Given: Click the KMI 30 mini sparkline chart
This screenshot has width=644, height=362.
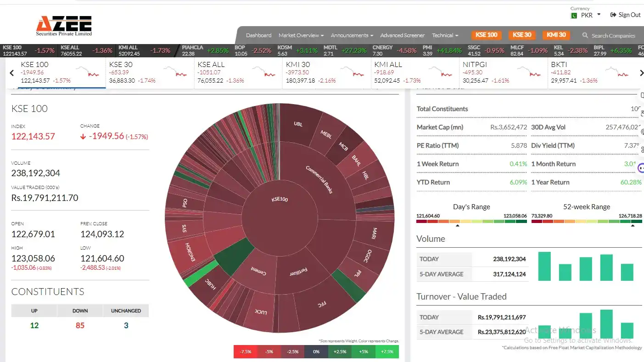Looking at the screenshot, I should click(352, 71).
